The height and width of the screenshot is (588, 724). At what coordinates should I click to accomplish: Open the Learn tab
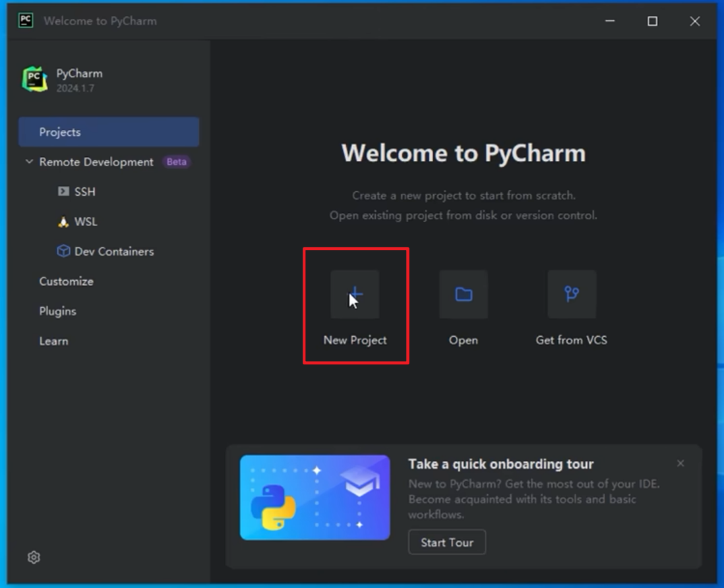(53, 341)
